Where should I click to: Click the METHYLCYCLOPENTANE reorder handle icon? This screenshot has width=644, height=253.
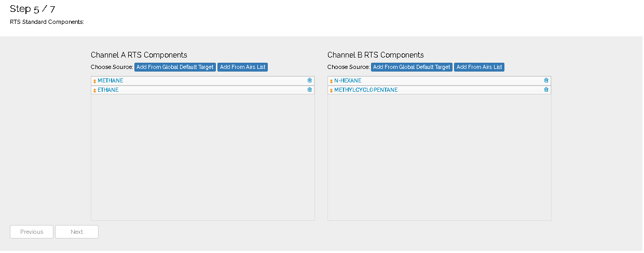pyautogui.click(x=331, y=90)
